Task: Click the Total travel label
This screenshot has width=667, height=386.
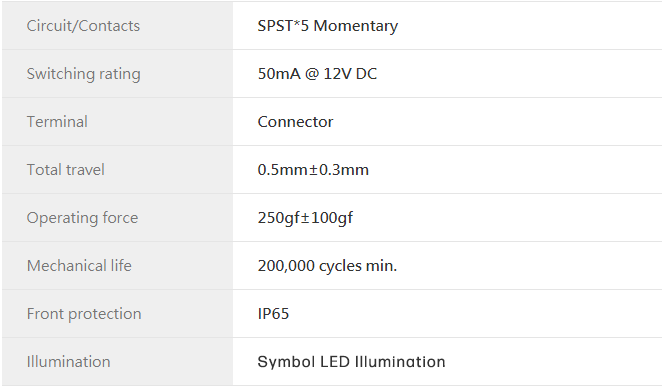Action: 66,170
